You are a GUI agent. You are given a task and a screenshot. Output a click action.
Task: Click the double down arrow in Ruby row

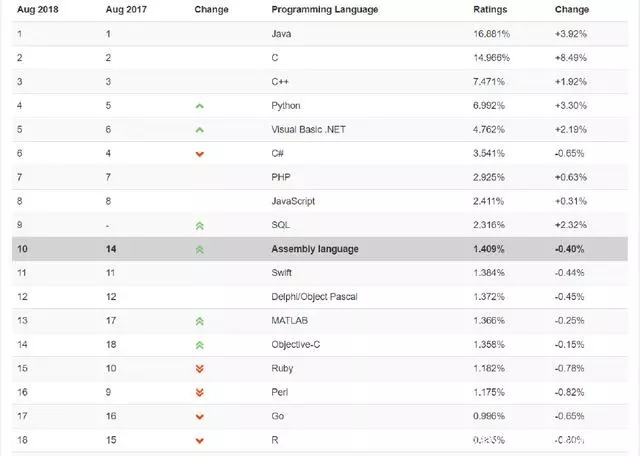199,369
